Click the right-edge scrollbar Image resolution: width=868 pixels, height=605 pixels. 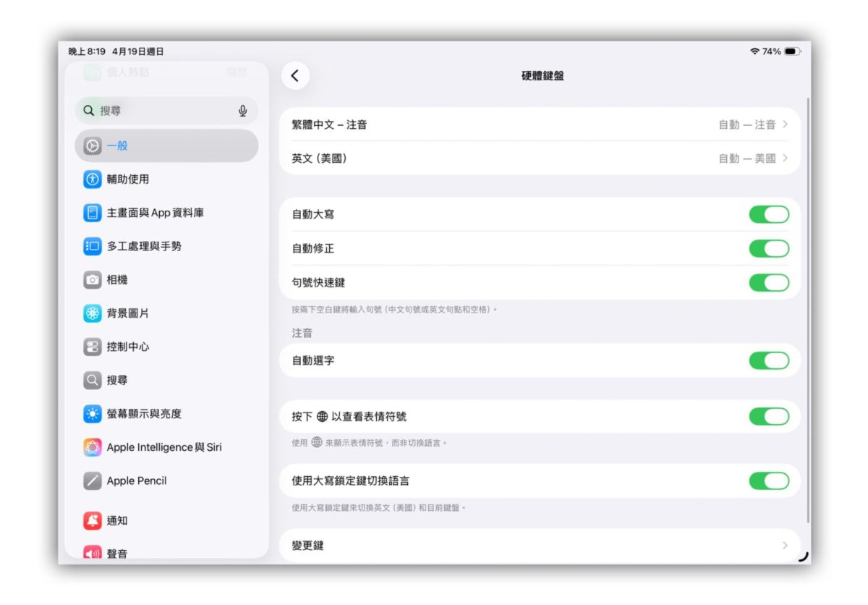pyautogui.click(x=809, y=311)
